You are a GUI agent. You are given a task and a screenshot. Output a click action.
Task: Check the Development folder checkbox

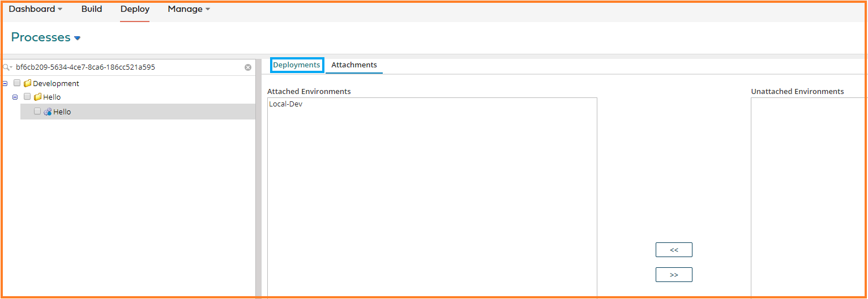(x=17, y=83)
